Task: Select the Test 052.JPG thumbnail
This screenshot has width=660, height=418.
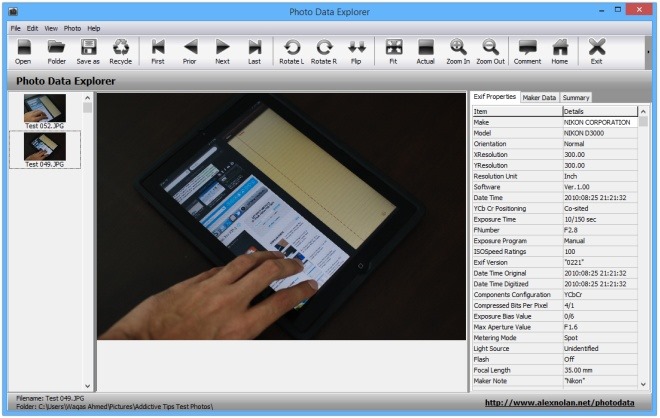Action: (x=45, y=111)
